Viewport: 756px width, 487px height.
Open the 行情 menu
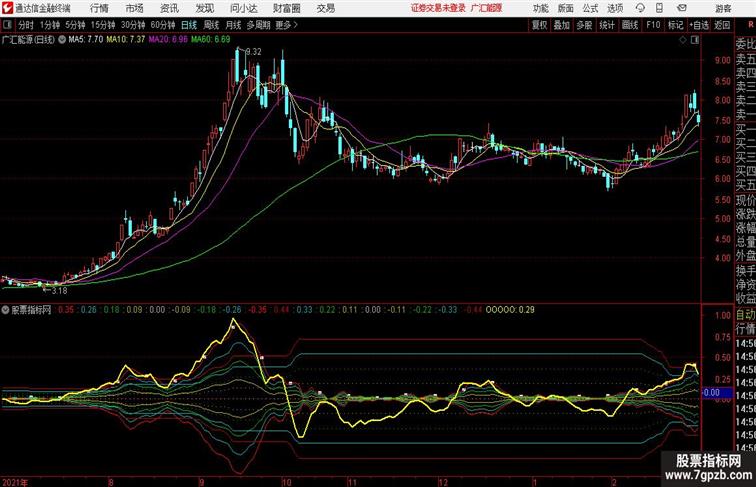pyautogui.click(x=99, y=8)
